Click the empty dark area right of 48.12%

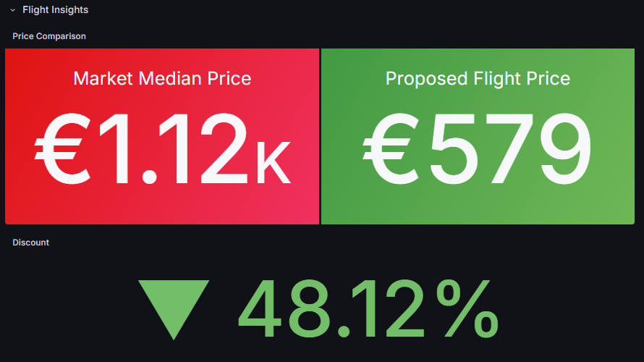click(x=572, y=309)
